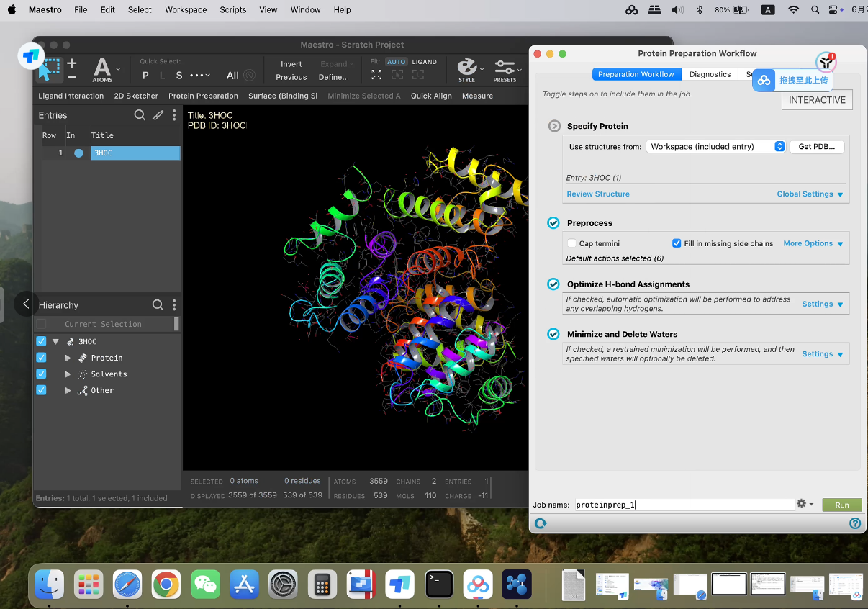The height and width of the screenshot is (609, 868).
Task: Click the Get PDB... button
Action: pos(817,146)
